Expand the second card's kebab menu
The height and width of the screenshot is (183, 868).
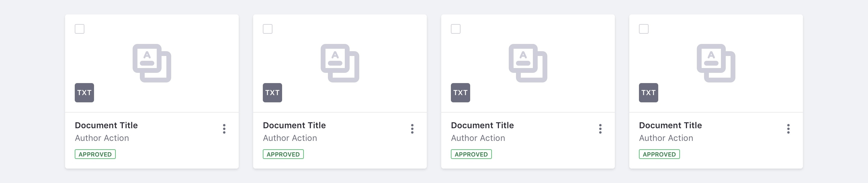point(412,129)
